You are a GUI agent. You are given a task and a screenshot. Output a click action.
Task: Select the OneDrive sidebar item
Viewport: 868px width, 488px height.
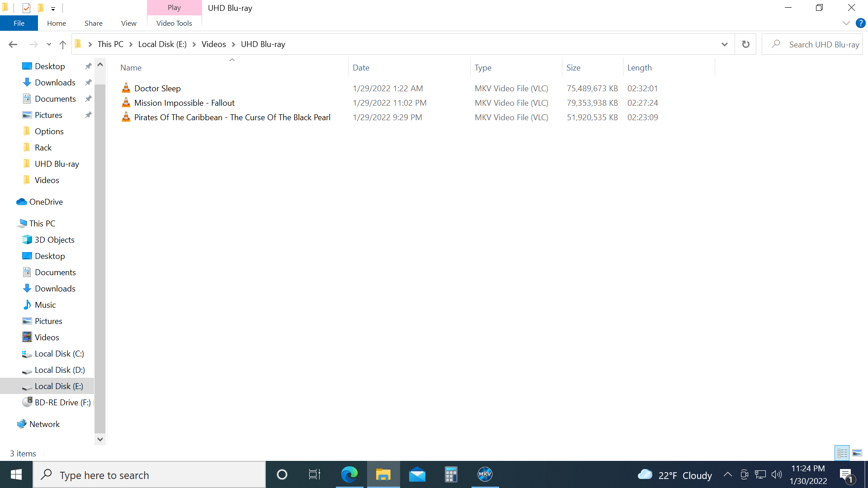pyautogui.click(x=45, y=202)
